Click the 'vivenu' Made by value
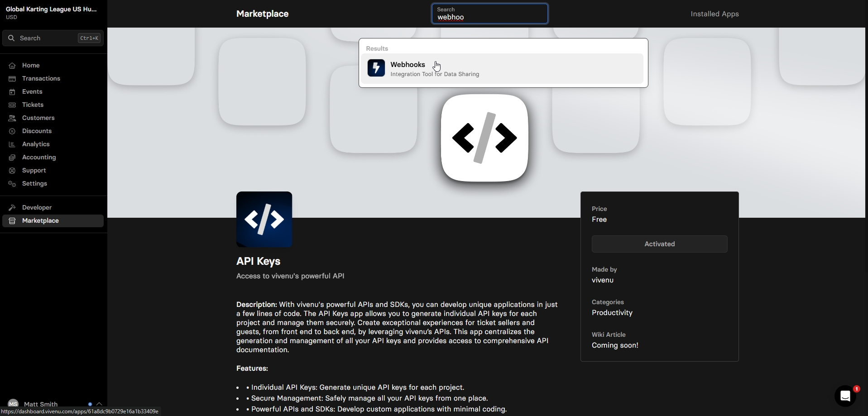This screenshot has height=416, width=868. click(x=603, y=280)
